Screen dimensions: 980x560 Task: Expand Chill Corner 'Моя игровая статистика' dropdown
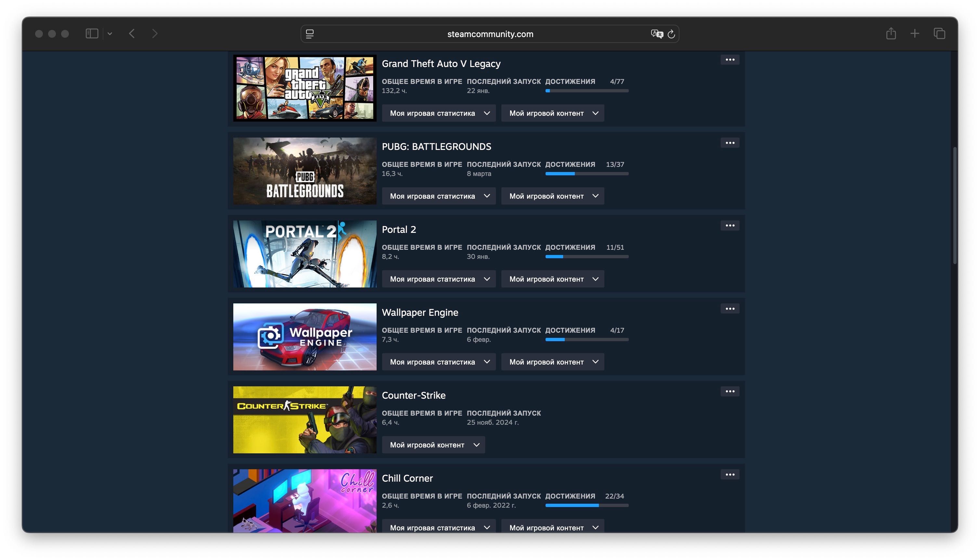click(439, 526)
